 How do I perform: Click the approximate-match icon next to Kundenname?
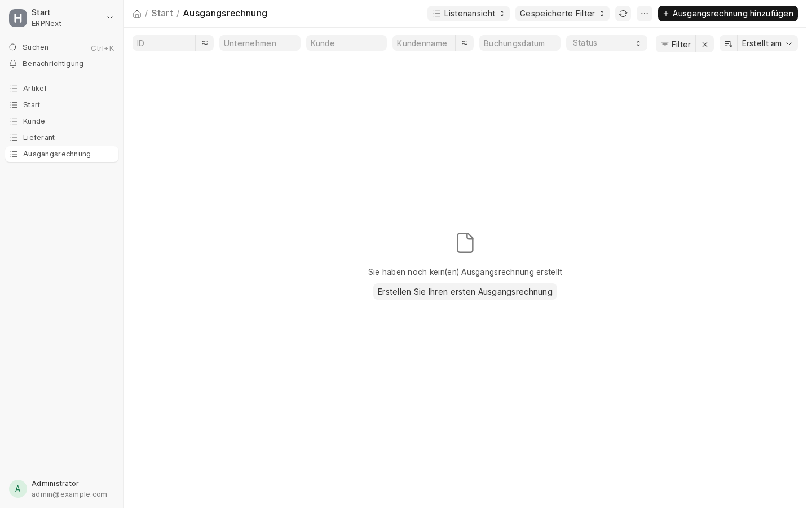(x=465, y=43)
